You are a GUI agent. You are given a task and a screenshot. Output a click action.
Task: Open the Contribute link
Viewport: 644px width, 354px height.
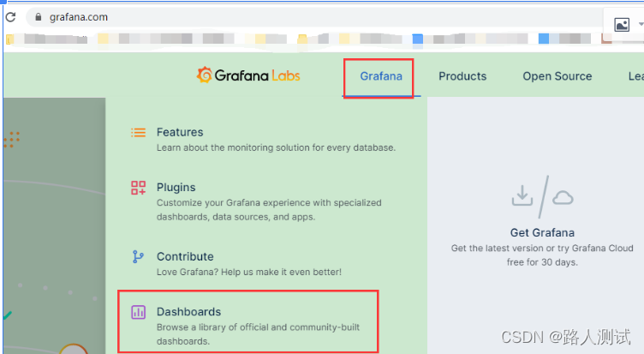pyautogui.click(x=185, y=256)
